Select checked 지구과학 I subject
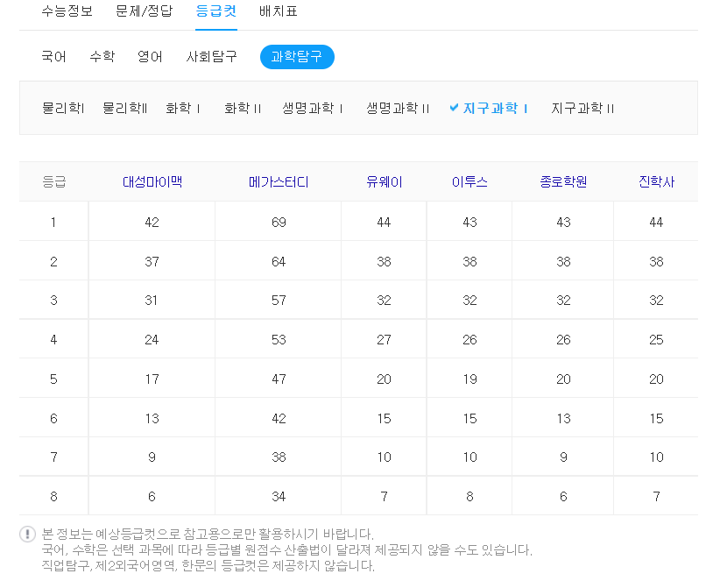The image size is (713, 588). (x=495, y=109)
